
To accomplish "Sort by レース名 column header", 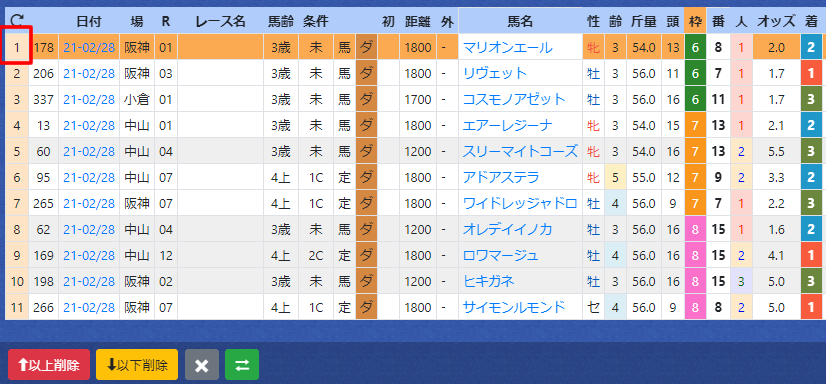I will [220, 22].
